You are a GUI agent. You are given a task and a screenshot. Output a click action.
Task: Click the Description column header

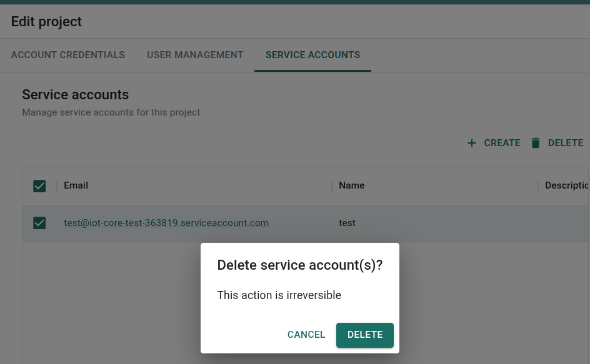pos(566,185)
